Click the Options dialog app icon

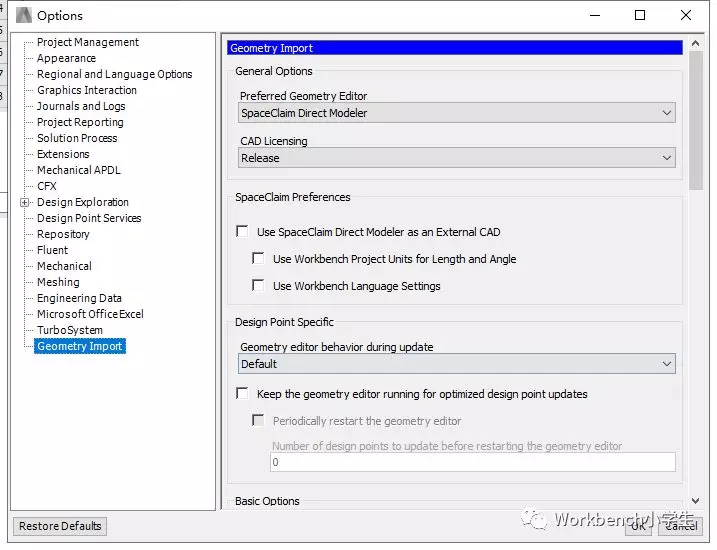click(24, 16)
